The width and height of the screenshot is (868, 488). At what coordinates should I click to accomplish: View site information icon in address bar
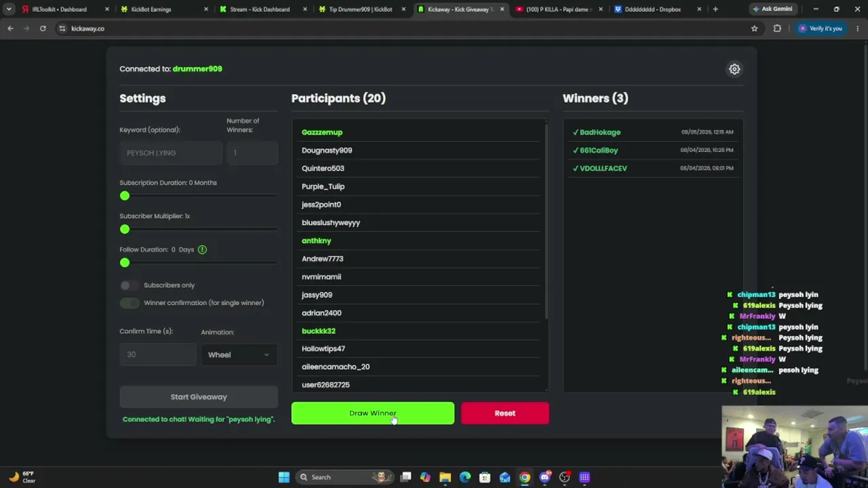coord(62,28)
